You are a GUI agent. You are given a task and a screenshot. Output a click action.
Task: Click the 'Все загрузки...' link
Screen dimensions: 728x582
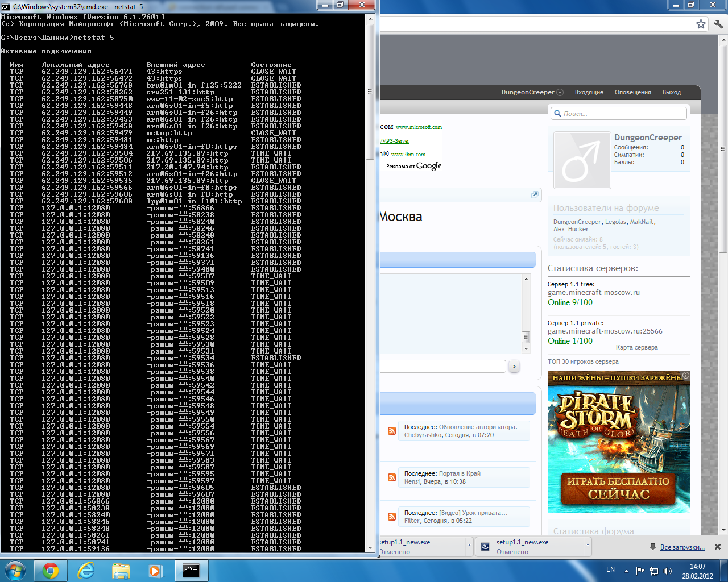[682, 547]
